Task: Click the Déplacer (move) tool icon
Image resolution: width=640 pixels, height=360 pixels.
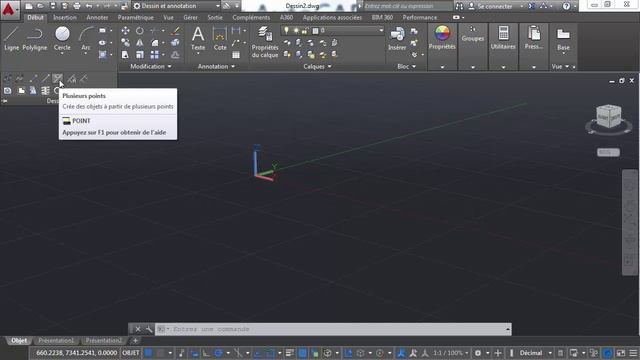Action: pos(125,31)
